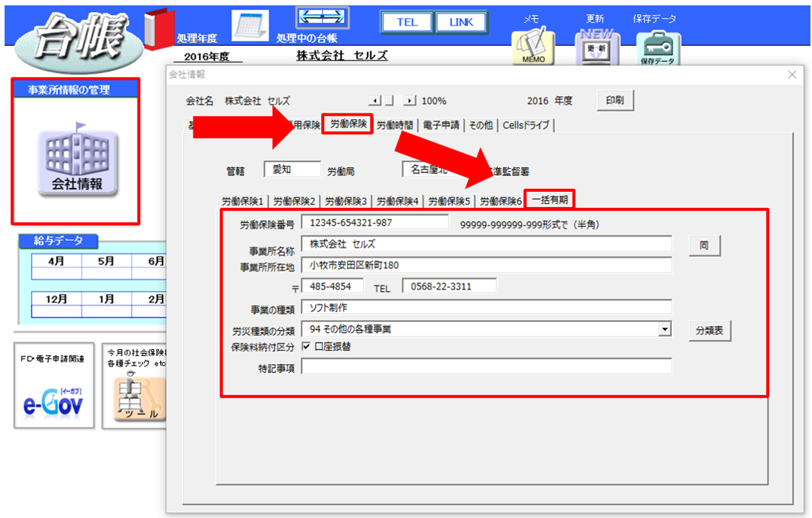Click the 更新 NEW monitor icon
Screen dimensions: 812x518
597,47
